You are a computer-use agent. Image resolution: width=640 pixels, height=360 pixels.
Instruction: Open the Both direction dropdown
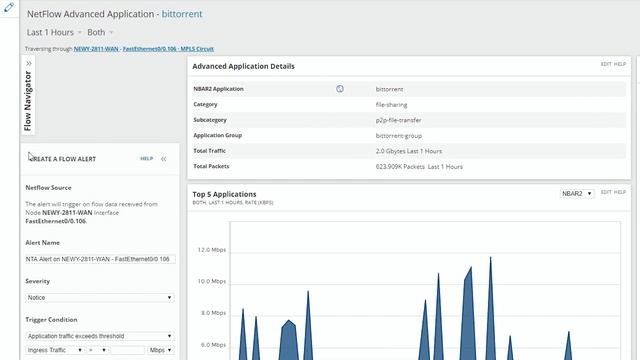pyautogui.click(x=100, y=32)
